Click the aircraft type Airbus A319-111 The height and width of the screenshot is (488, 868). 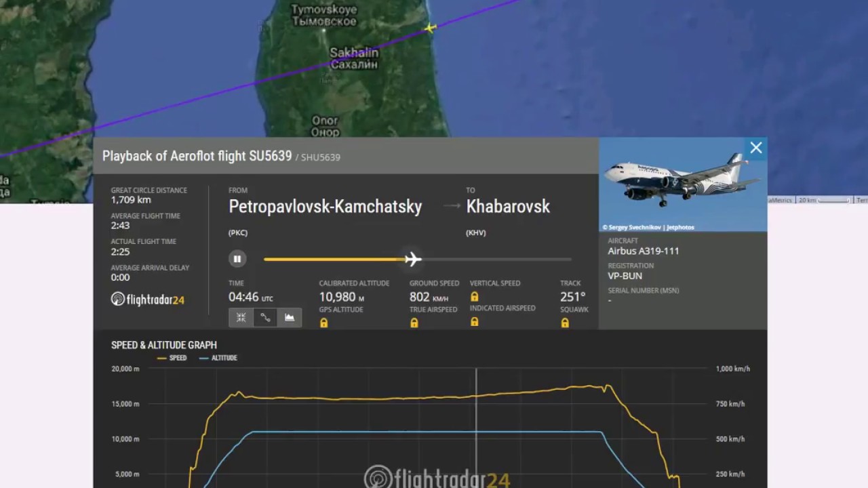(x=644, y=251)
